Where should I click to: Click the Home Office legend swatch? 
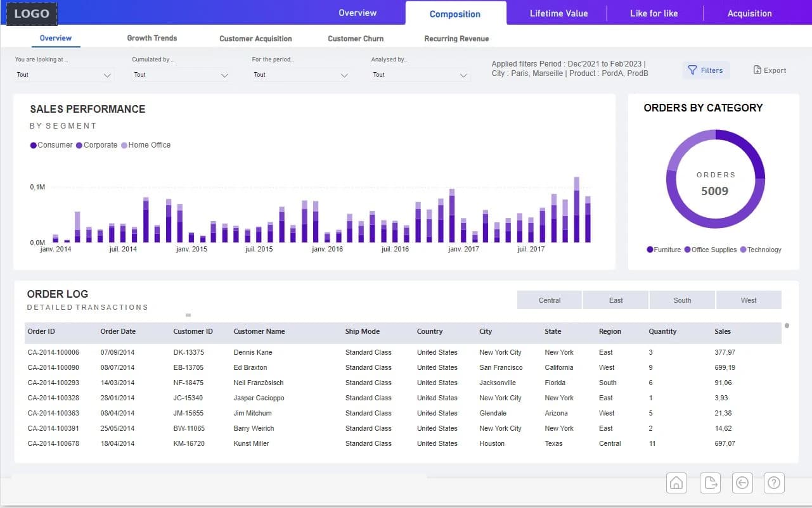(124, 145)
